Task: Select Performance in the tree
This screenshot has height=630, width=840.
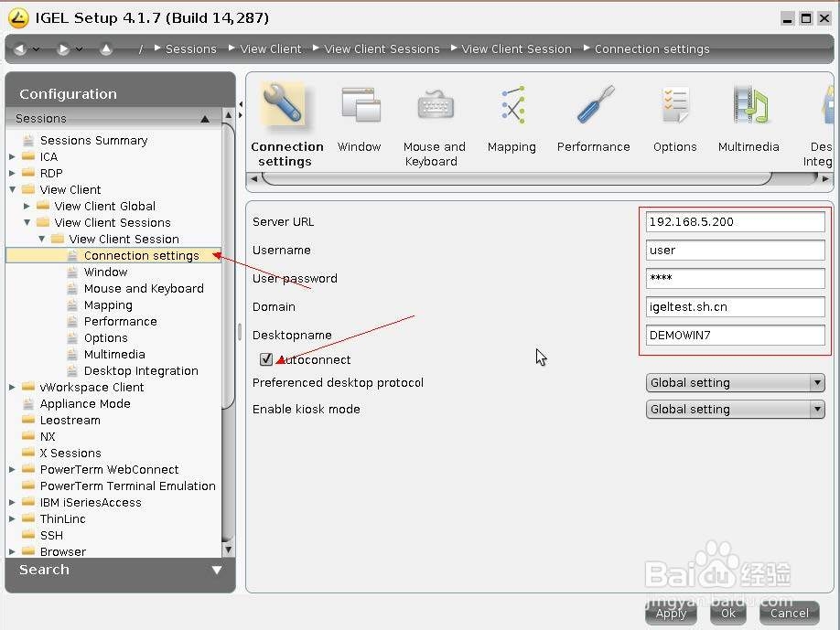Action: (x=121, y=321)
